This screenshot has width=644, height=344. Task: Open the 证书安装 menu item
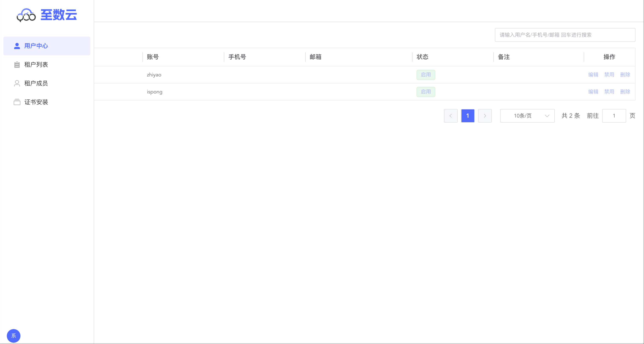coord(36,102)
